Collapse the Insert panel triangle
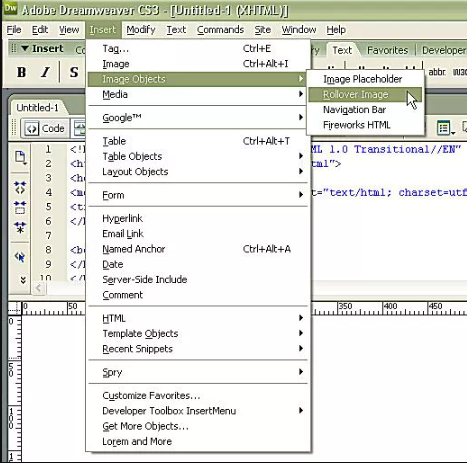This screenshot has width=467, height=463. pyautogui.click(x=25, y=49)
